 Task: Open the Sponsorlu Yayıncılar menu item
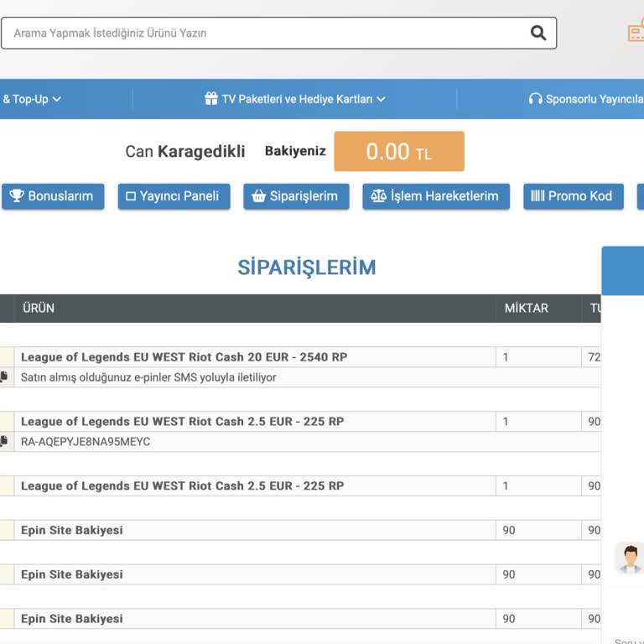586,99
